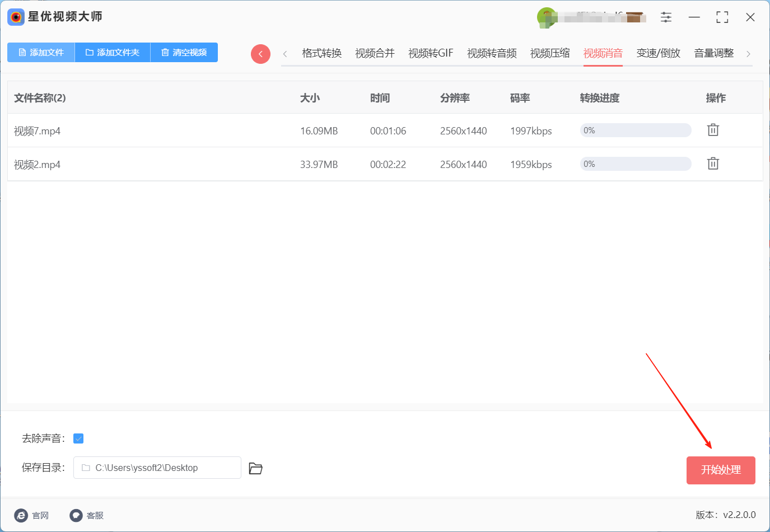Browse output folder with open-folder icon
This screenshot has width=770, height=532.
(x=255, y=468)
